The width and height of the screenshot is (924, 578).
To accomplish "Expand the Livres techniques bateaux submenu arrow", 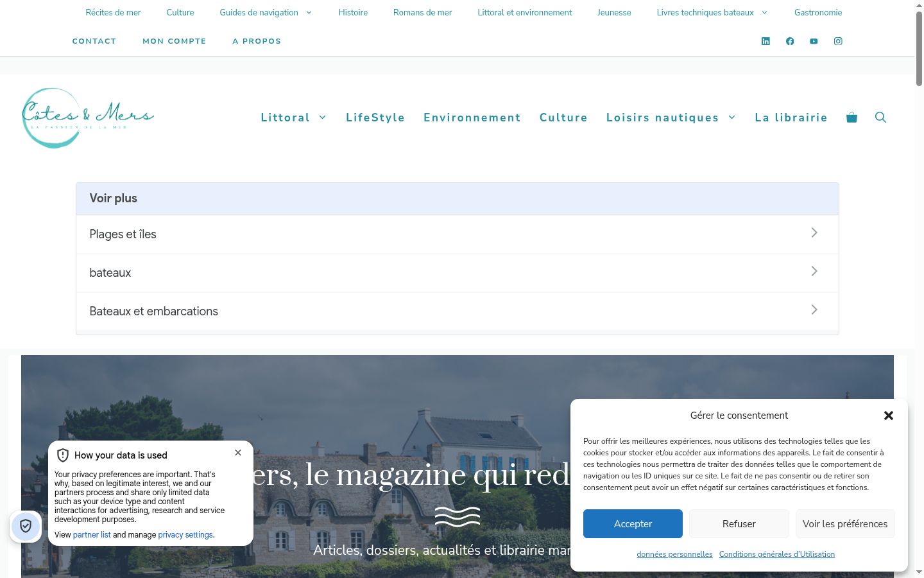I will click(764, 12).
